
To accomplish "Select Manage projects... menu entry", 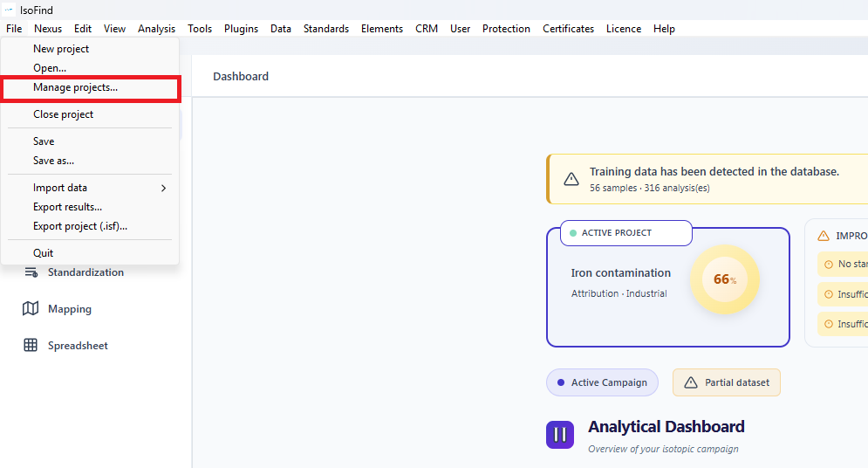I will coord(90,87).
